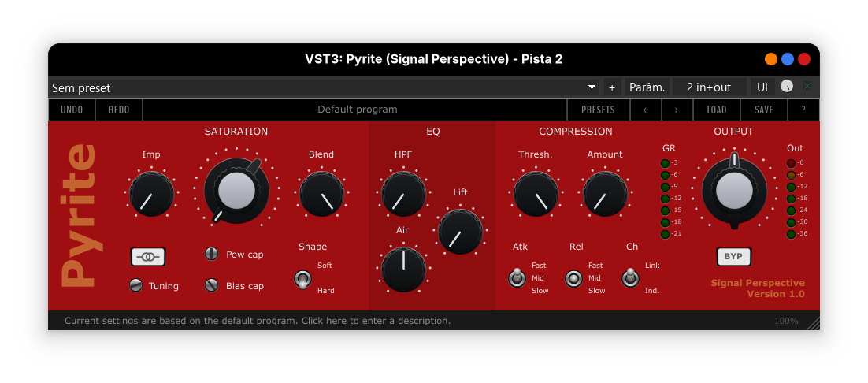Click the large Output level knob
This screenshot has width=868, height=383.
coord(734,190)
